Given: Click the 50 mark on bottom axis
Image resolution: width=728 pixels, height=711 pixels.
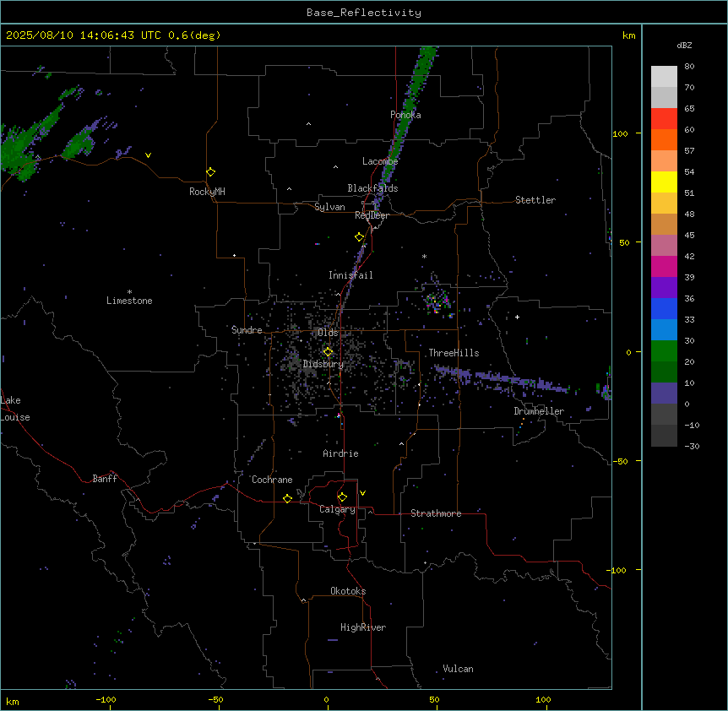Looking at the screenshot, I should tap(434, 699).
